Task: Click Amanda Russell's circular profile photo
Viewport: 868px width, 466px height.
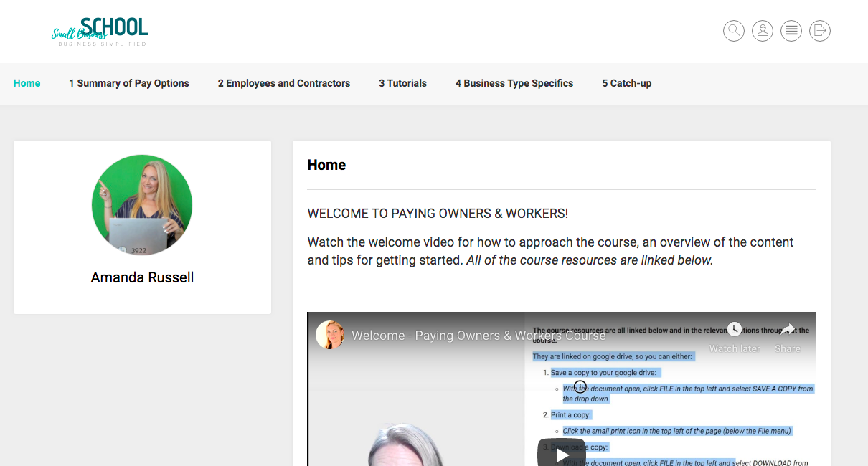Action: [142, 205]
